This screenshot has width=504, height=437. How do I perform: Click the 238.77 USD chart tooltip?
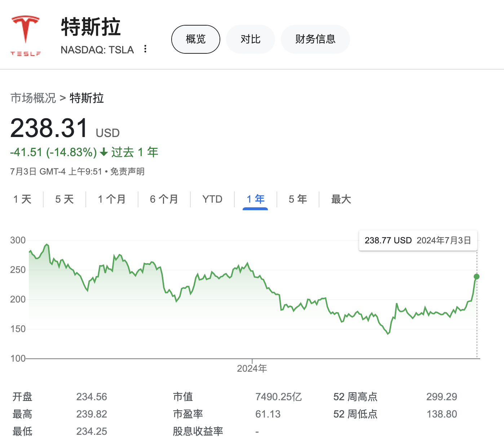click(x=418, y=240)
